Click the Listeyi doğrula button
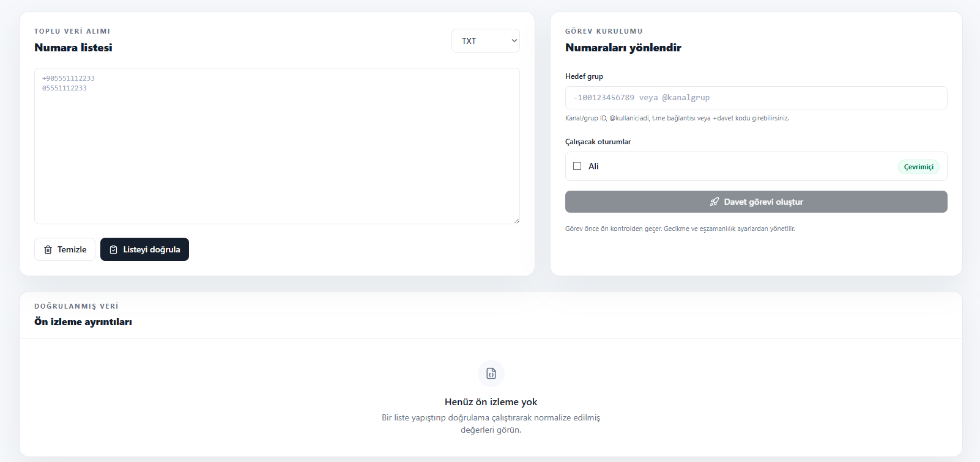Viewport: 980px width, 462px height. point(144,249)
